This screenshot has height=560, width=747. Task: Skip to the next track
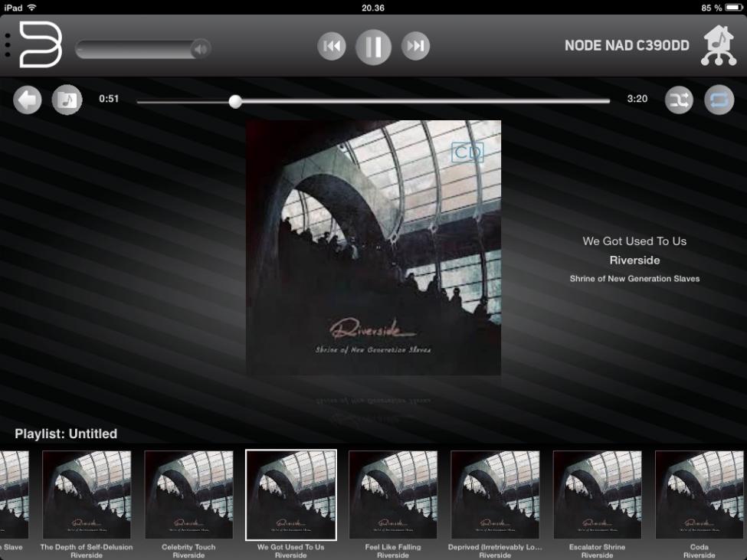tap(415, 46)
